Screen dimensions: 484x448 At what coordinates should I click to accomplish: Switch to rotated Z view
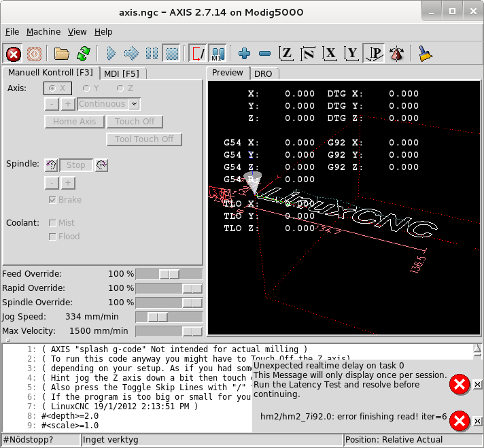click(308, 54)
